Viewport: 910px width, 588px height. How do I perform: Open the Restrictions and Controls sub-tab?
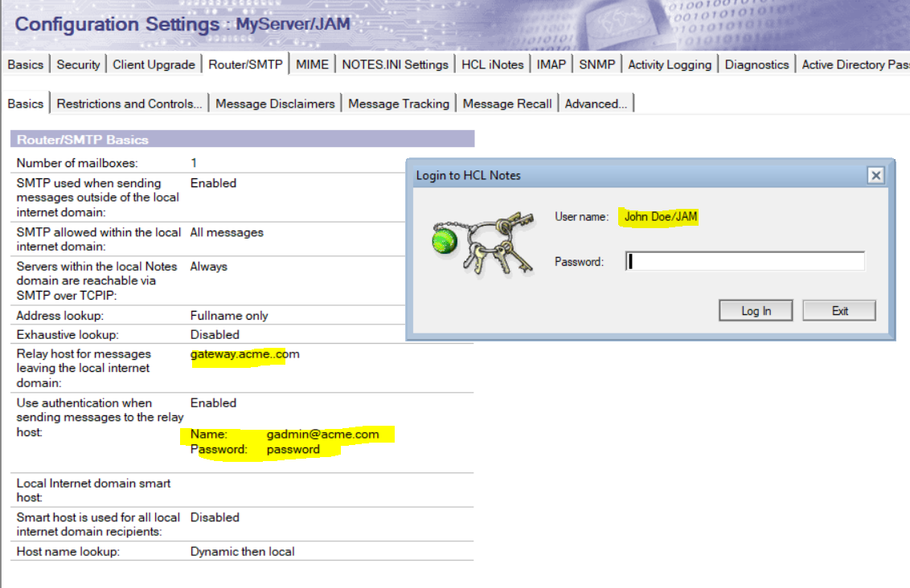[x=129, y=104]
